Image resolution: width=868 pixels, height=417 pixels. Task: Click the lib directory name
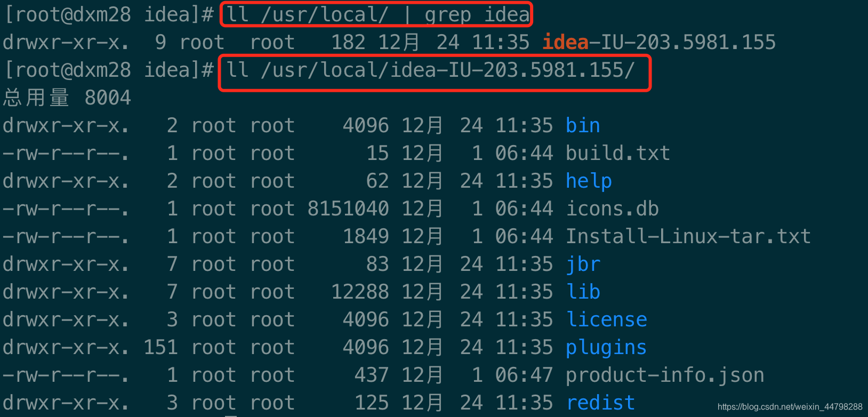583,292
